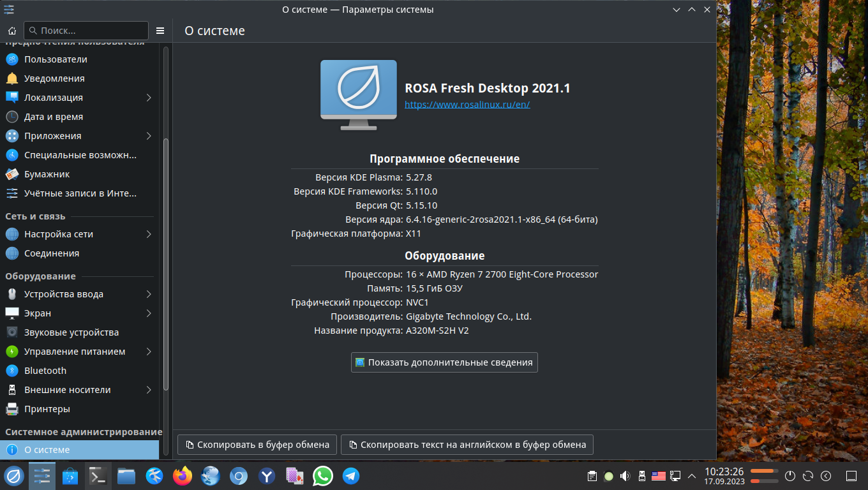
Task: Launch Firefox from the taskbar
Action: click(x=183, y=476)
